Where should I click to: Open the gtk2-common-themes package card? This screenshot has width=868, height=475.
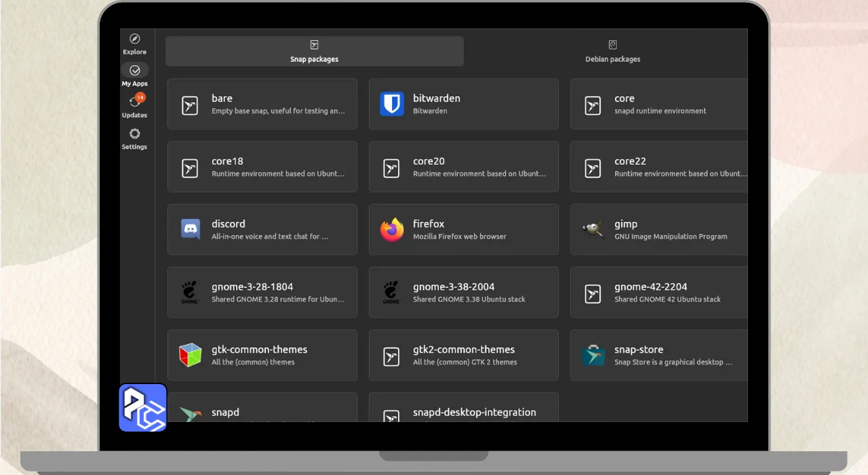click(464, 355)
